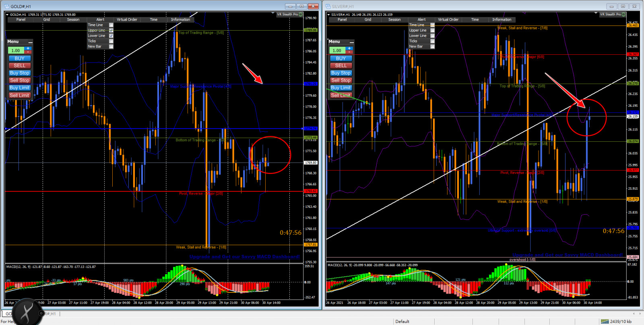644x325 pixels.
Task: Click the GOLD chart window icon
Action: (6, 6)
